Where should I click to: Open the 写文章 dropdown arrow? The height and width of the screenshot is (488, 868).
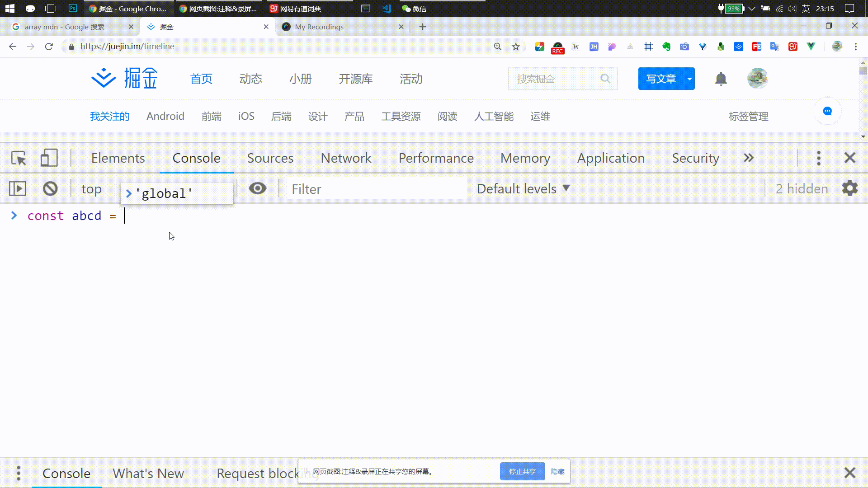[x=689, y=79]
